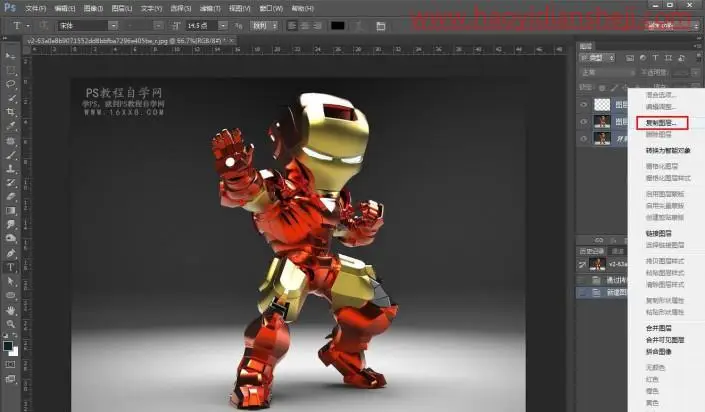Toggle Quick Mask mode icon

[x=10, y=364]
